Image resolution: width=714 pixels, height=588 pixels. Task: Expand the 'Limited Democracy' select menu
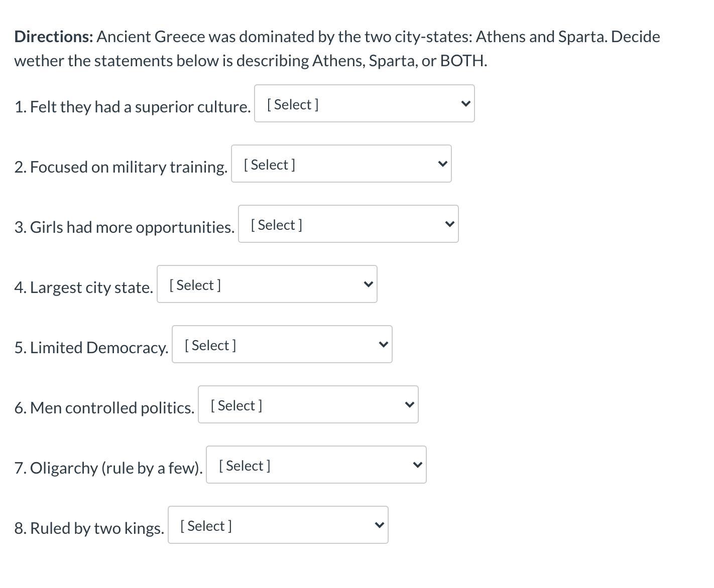[282, 345]
